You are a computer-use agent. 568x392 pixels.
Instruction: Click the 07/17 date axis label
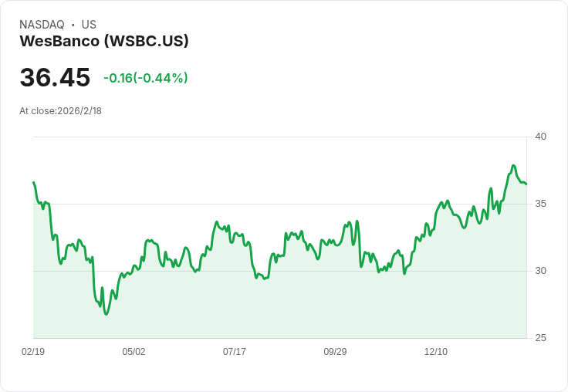[x=235, y=352]
